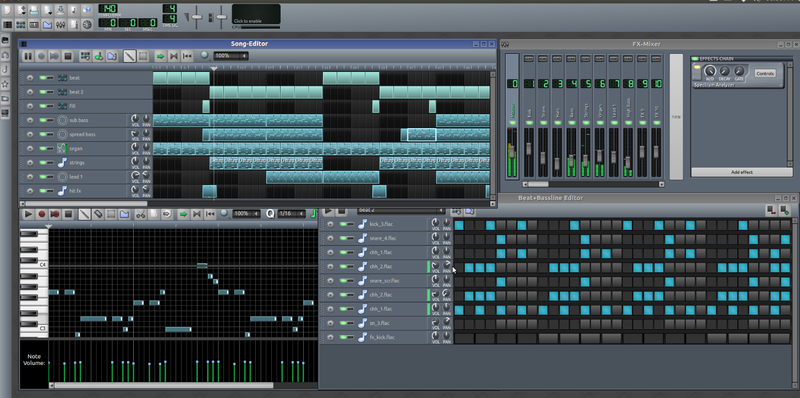The image size is (800, 398).
Task: Add automation track in Song-Editor toolbar
Action: 112,56
